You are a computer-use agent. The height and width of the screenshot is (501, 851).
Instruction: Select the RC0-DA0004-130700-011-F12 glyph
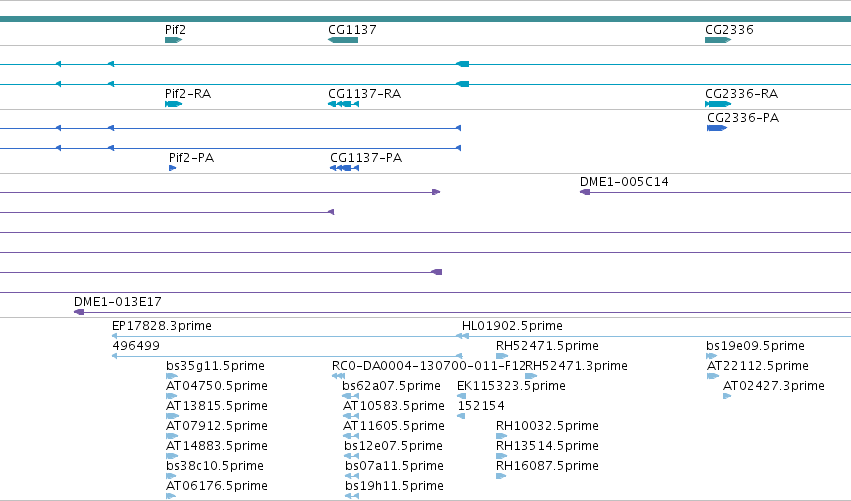pos(339,376)
